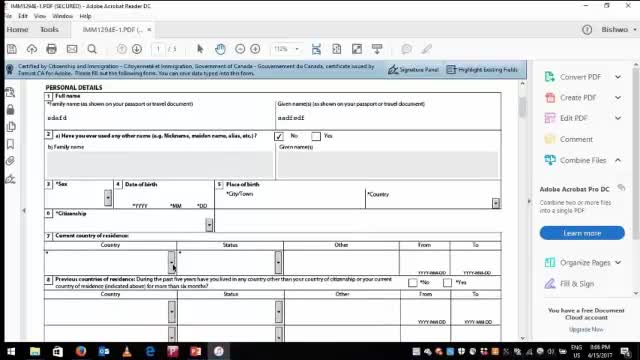Open the Find text search icon
Screen dimensions: 640x360
pos(92,49)
